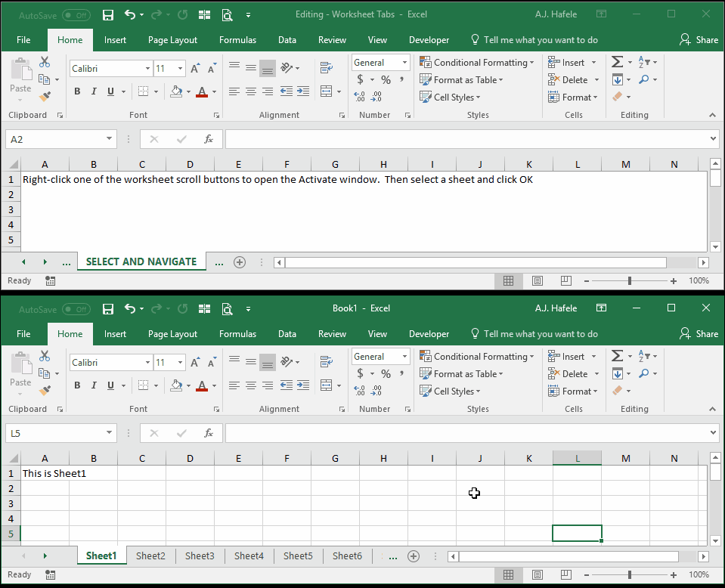Click Top Align icon in Book1 window
This screenshot has height=588, width=725.
[234, 360]
